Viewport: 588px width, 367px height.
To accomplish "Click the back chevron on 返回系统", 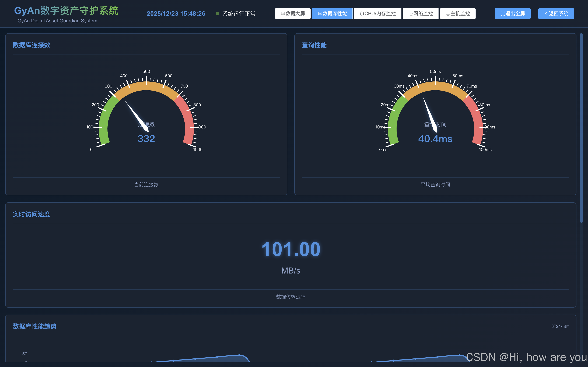I will coord(546,14).
